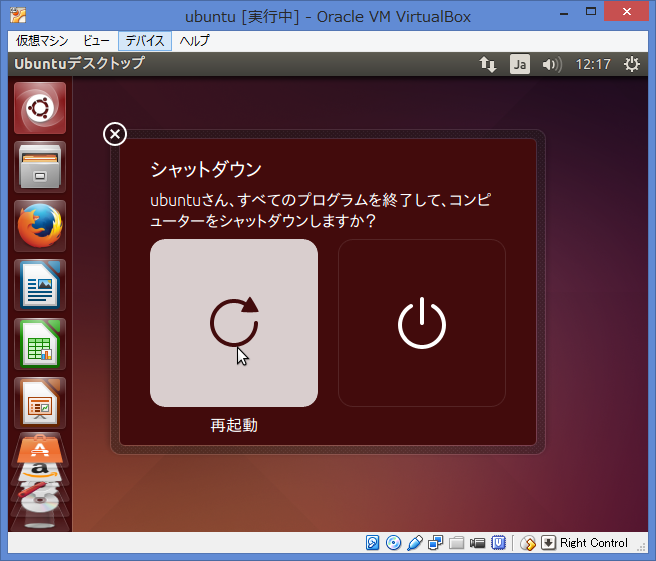Click the CPU virtualization status icon

point(498,543)
